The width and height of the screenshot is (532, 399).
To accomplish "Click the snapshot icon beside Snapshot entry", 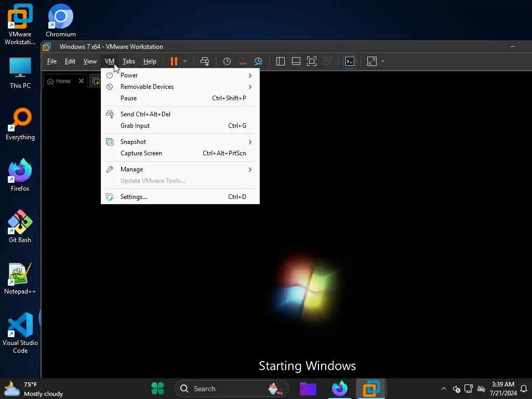I will point(110,142).
